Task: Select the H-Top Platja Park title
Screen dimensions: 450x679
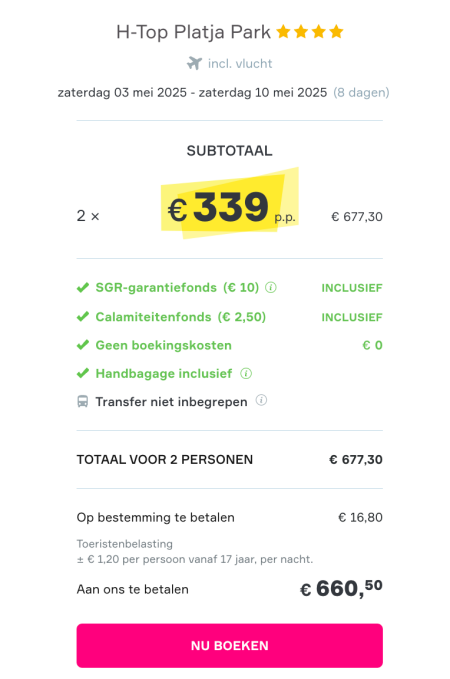Action: coord(193,32)
